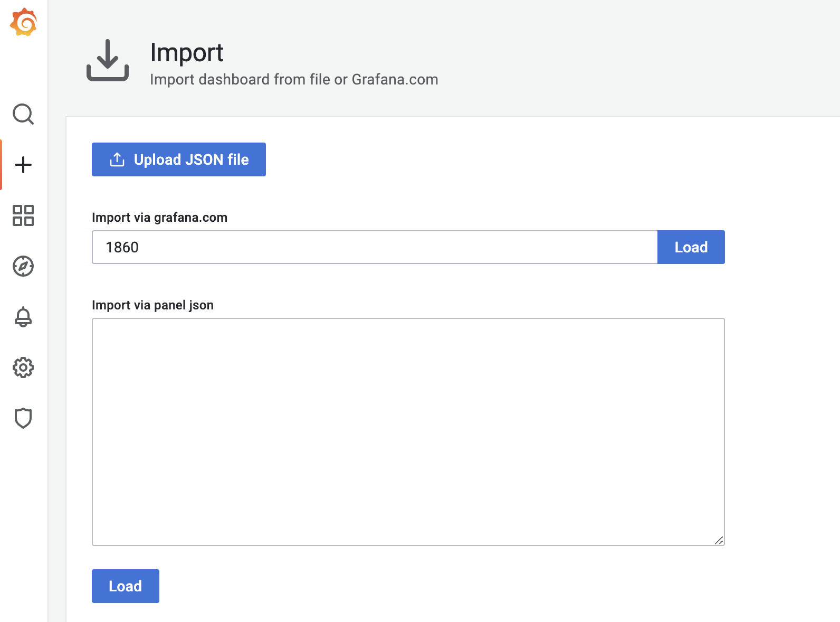Click the 'Import via grafana.com' label
This screenshot has width=840, height=622.
point(159,218)
